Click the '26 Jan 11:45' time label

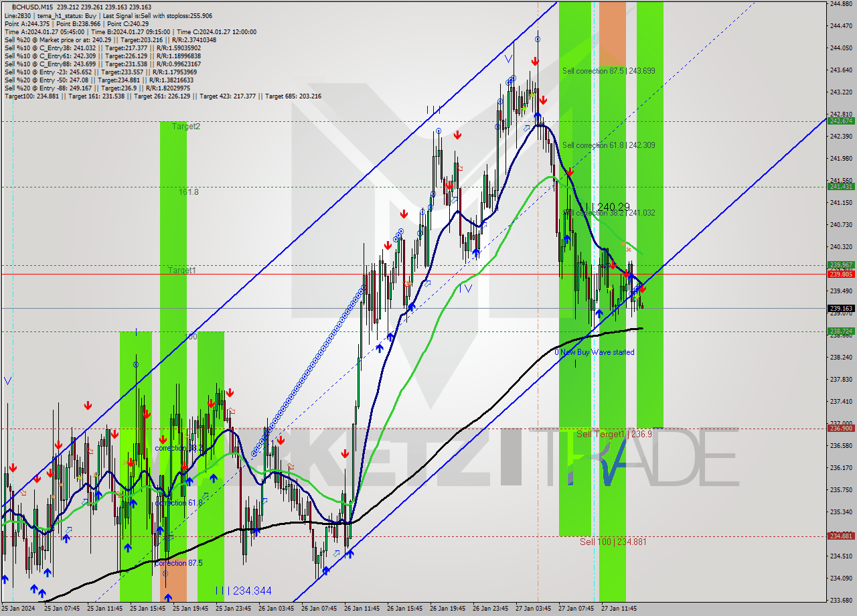tap(362, 609)
